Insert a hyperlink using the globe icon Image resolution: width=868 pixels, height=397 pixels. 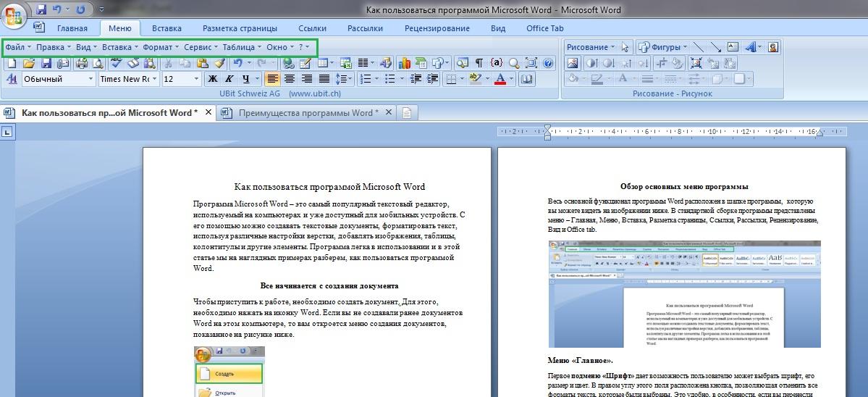288,64
